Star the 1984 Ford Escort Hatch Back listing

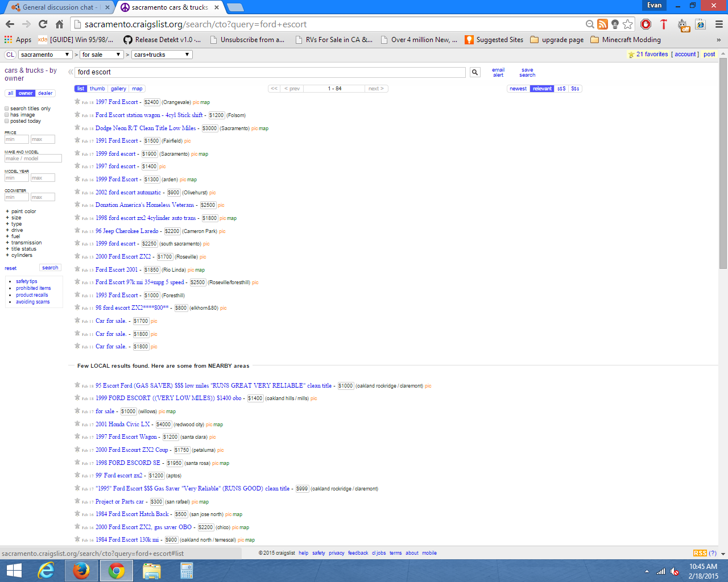point(77,513)
